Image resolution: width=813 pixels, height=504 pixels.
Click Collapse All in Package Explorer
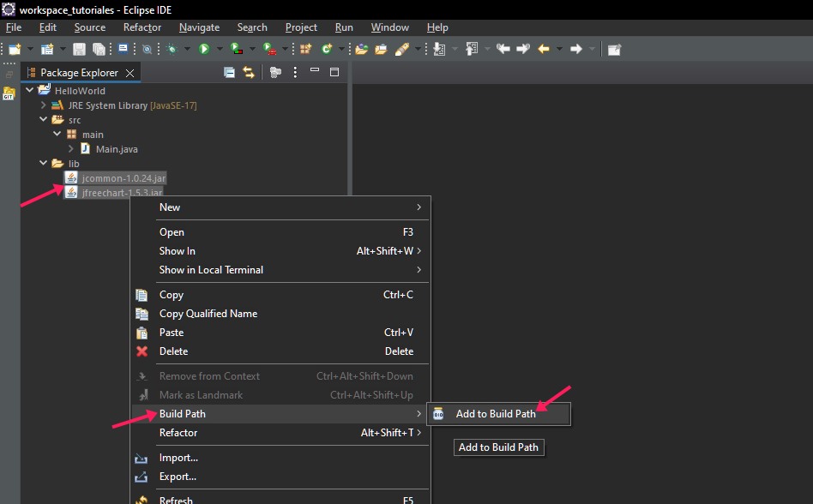[x=229, y=73]
